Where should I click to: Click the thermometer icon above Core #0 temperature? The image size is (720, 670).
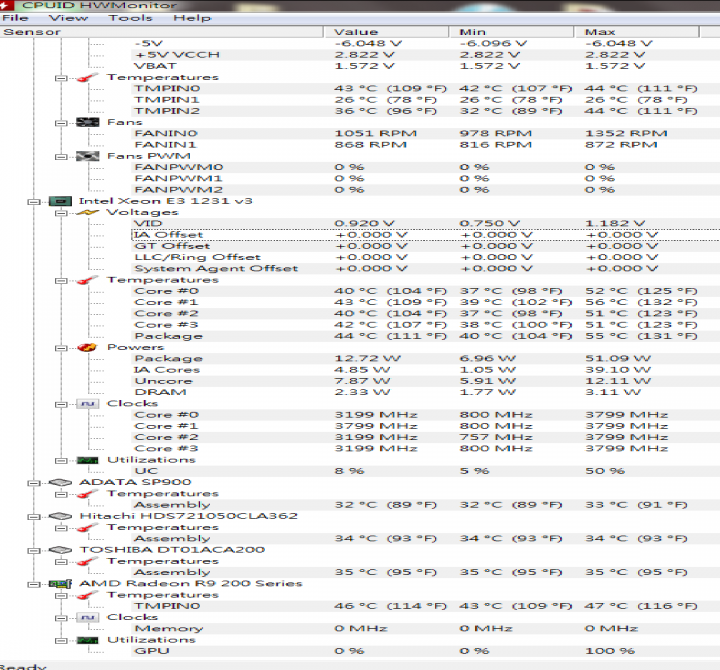(87, 280)
